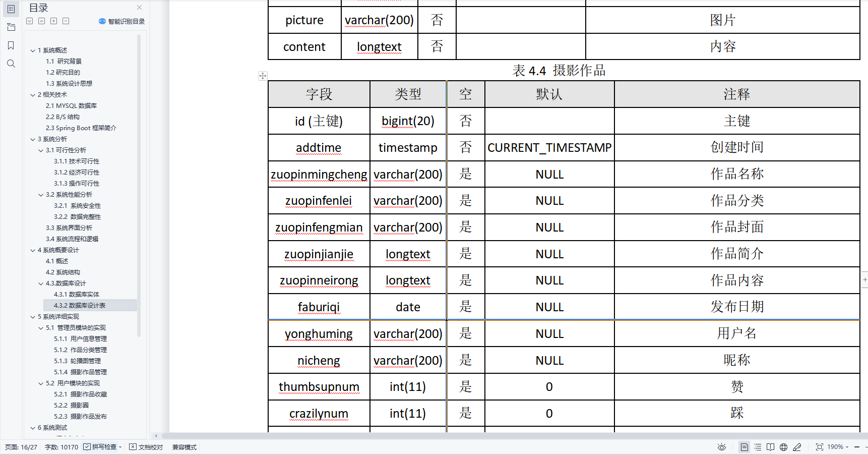
Task: Click the expand-all down arrow in outline toolbar
Action: pyautogui.click(x=30, y=21)
